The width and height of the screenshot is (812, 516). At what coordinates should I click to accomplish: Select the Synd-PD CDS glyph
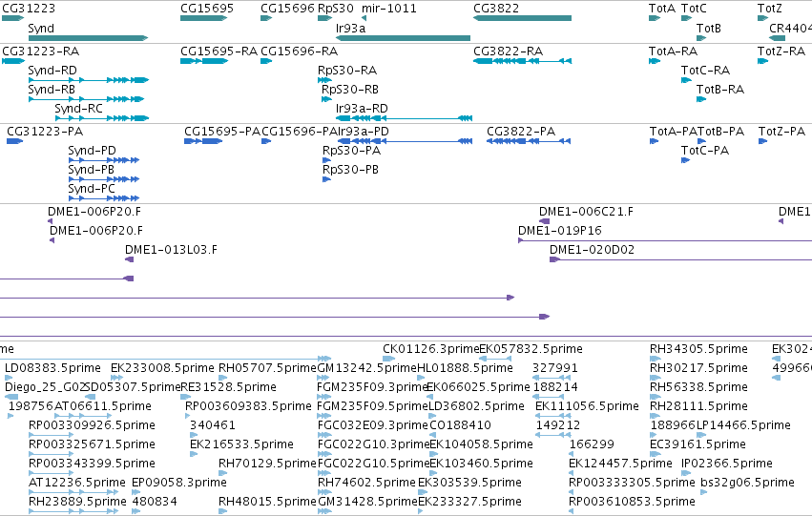(104, 160)
